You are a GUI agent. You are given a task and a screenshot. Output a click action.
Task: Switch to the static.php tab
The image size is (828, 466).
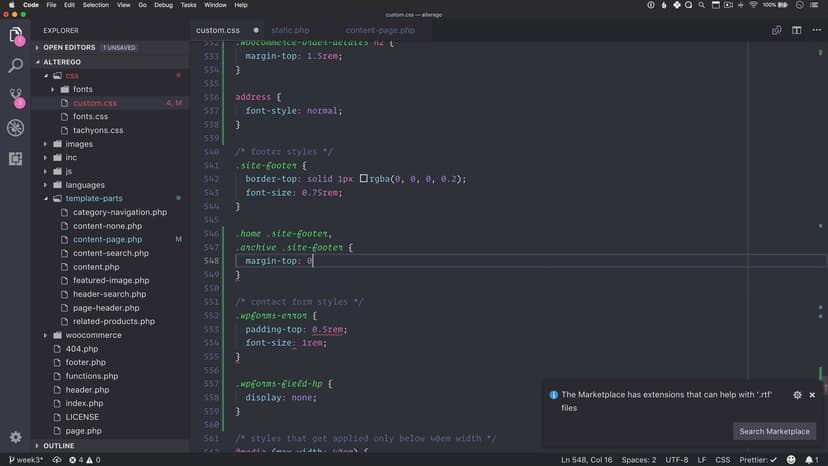coord(290,31)
